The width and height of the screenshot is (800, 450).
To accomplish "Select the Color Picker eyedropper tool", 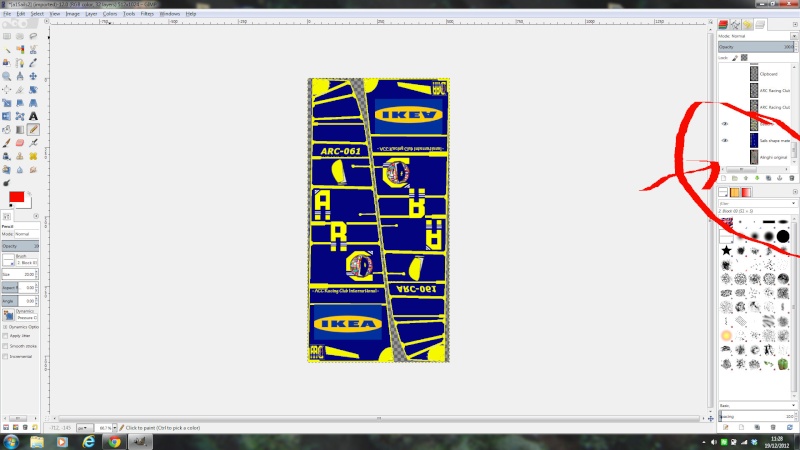I will [33, 63].
